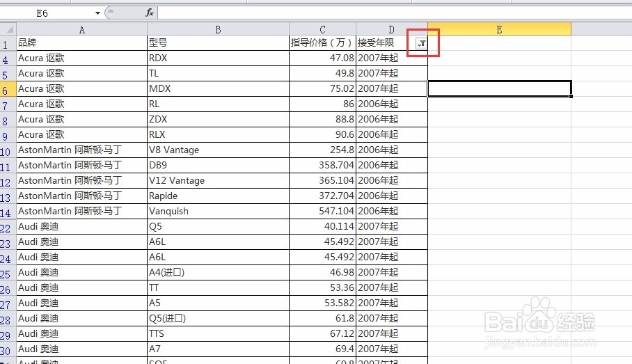
Task: Click the 接受年限 header text
Action: click(x=376, y=42)
